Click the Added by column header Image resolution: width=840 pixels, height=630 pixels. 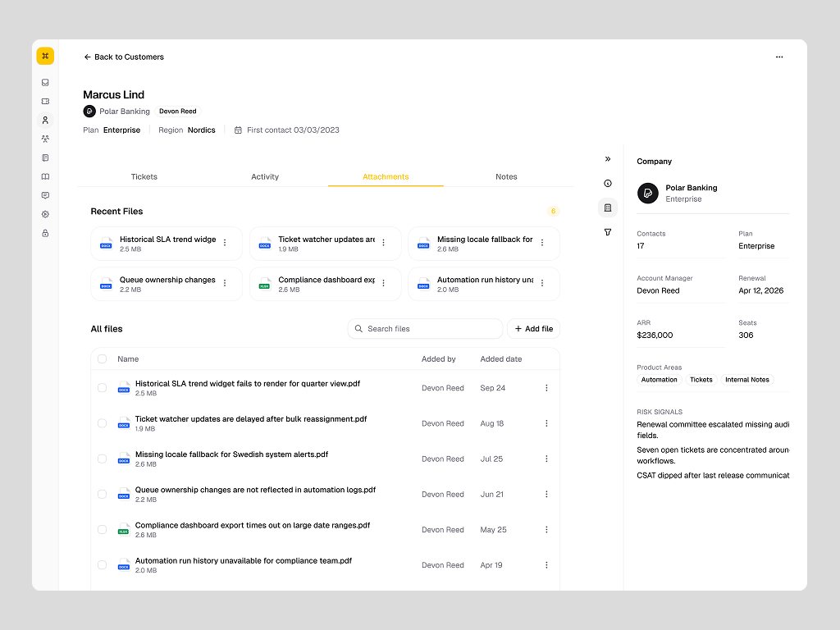[x=438, y=359]
